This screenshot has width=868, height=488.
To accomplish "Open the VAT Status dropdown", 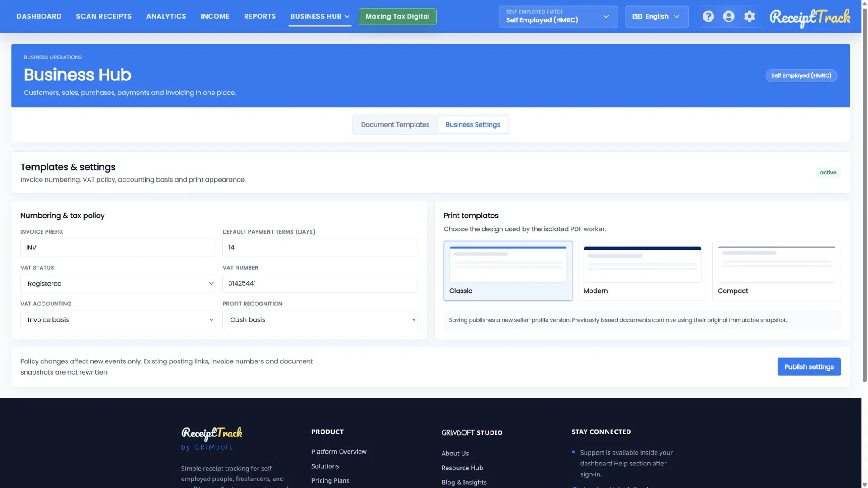I will pos(118,284).
